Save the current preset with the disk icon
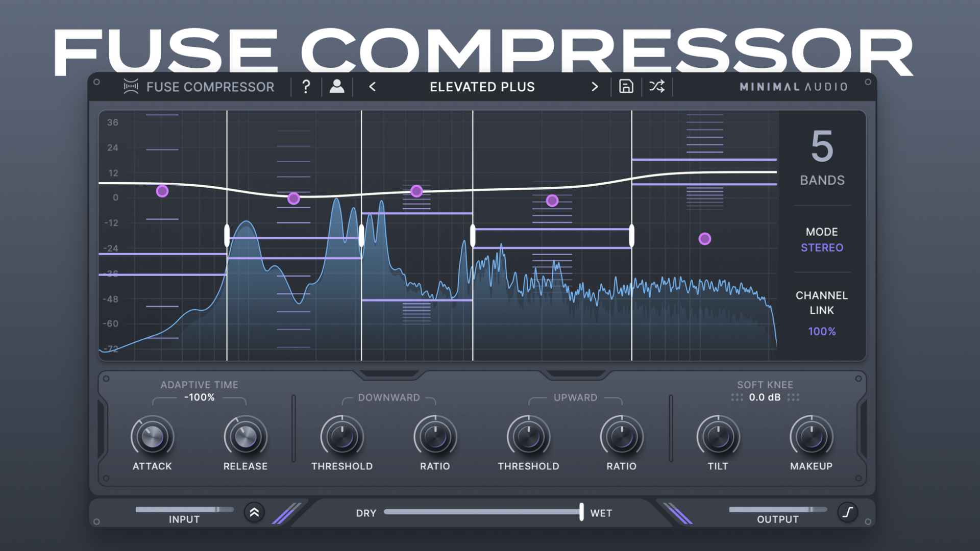Image resolution: width=980 pixels, height=551 pixels. point(626,87)
